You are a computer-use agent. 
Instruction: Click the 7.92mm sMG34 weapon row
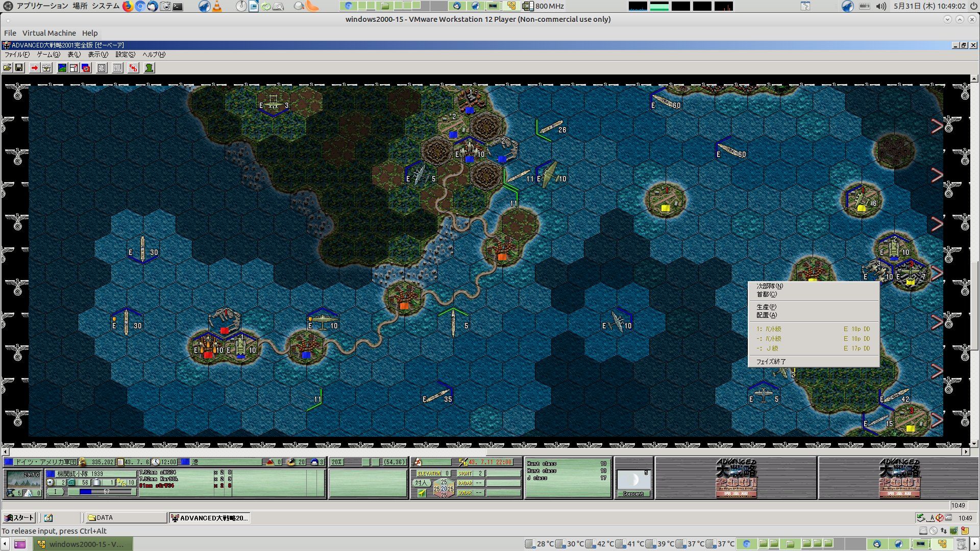click(186, 472)
